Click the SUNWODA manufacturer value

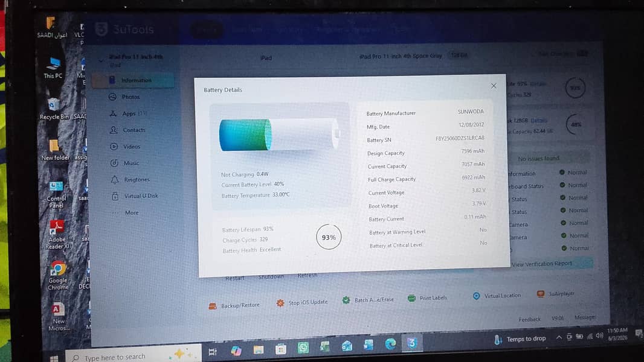click(471, 112)
